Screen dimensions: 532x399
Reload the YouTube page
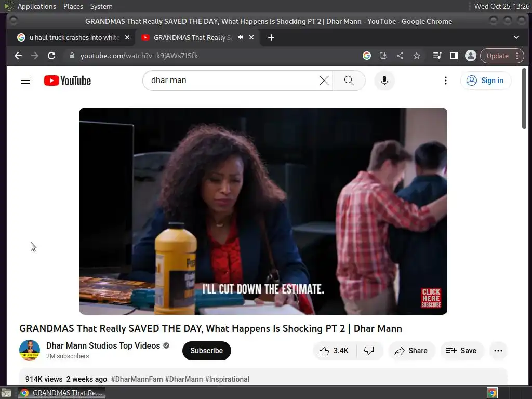(51, 56)
